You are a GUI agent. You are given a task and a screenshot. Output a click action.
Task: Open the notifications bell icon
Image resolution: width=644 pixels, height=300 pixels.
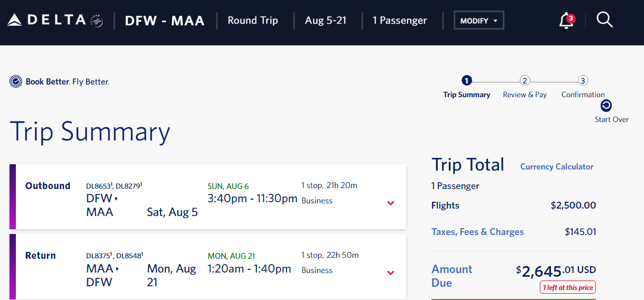[x=566, y=21]
